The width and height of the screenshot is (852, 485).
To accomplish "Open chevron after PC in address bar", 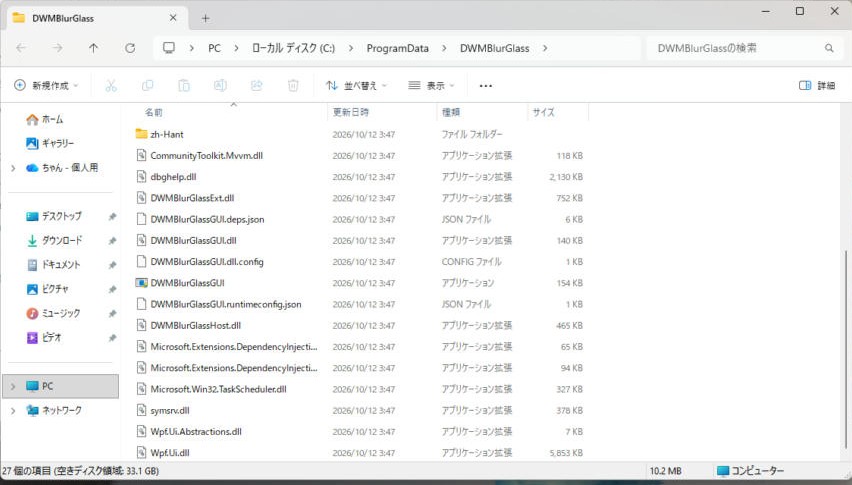I will pos(236,48).
